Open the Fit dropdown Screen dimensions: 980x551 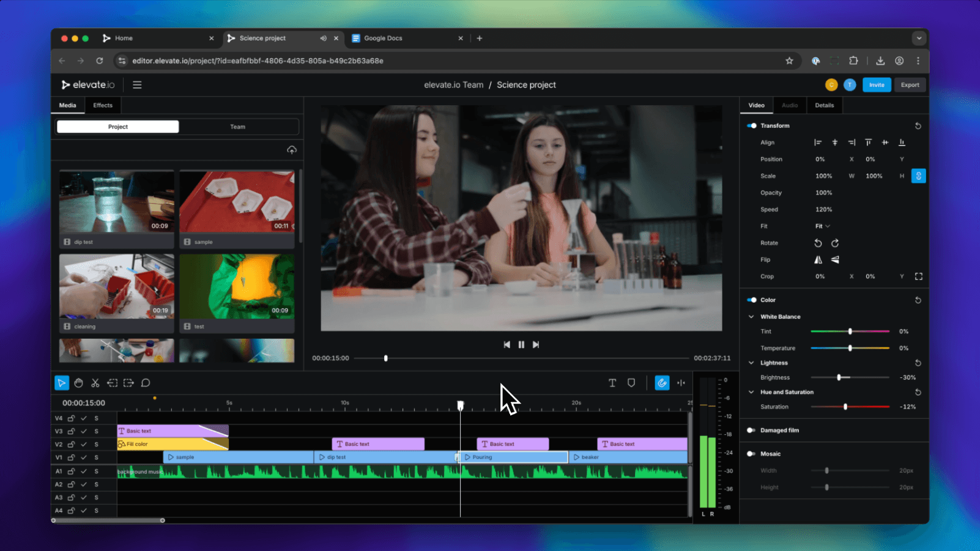[822, 226]
